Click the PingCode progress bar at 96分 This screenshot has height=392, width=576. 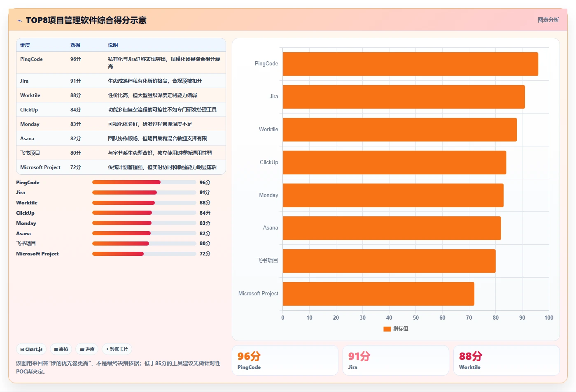[x=144, y=182]
